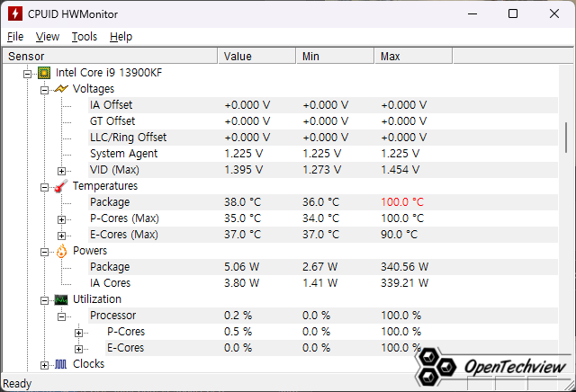Expand the P-Cores (Max) temperature row
The image size is (576, 392).
62,220
